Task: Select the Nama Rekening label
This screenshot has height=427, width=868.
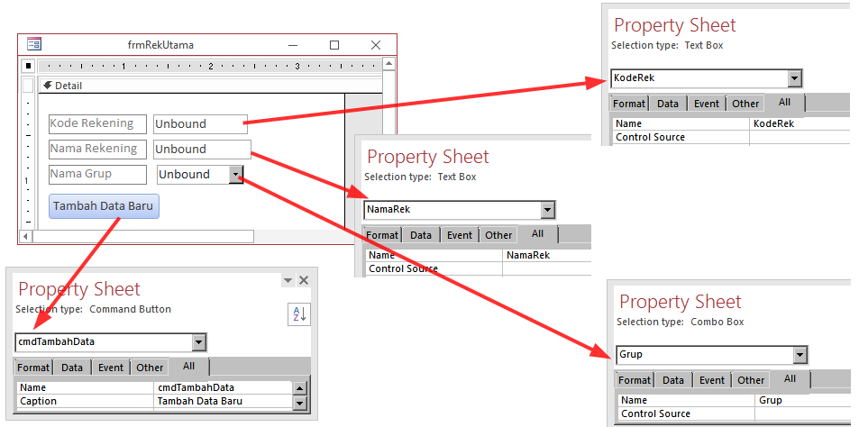Action: coord(97,150)
